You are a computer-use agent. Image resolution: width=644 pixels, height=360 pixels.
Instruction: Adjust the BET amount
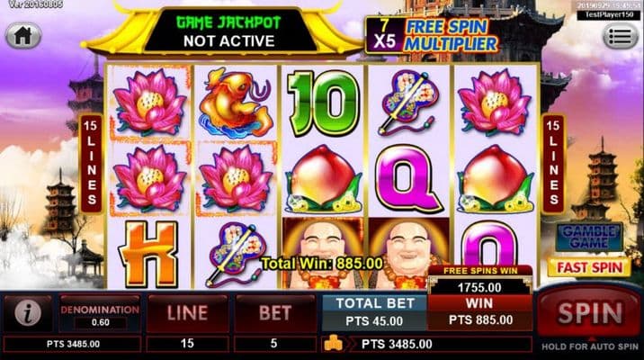click(x=274, y=313)
